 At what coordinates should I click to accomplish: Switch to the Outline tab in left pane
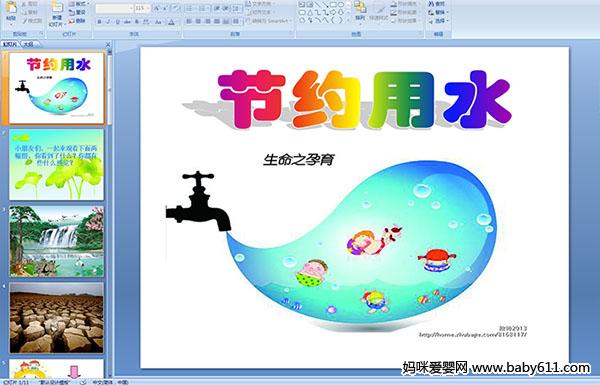pyautogui.click(x=28, y=44)
